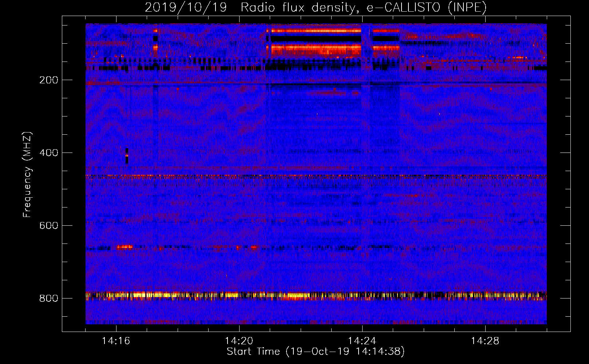Click the 'Frequency (MHZ)' axis label

click(27, 174)
